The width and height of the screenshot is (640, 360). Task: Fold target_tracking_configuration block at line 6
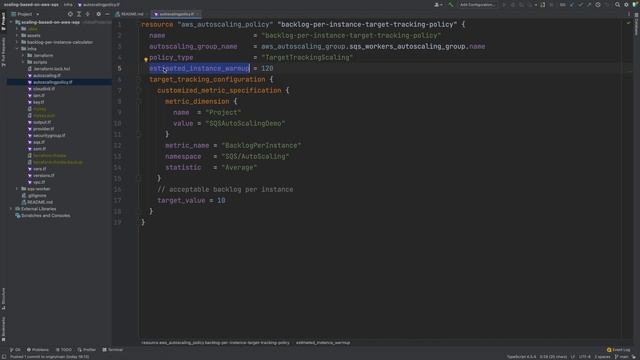click(138, 80)
